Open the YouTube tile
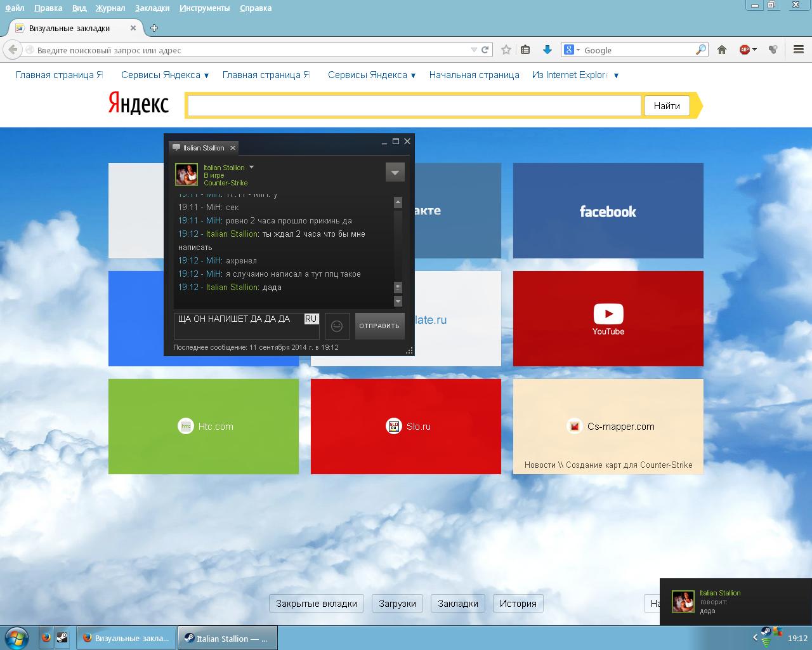 [x=608, y=319]
